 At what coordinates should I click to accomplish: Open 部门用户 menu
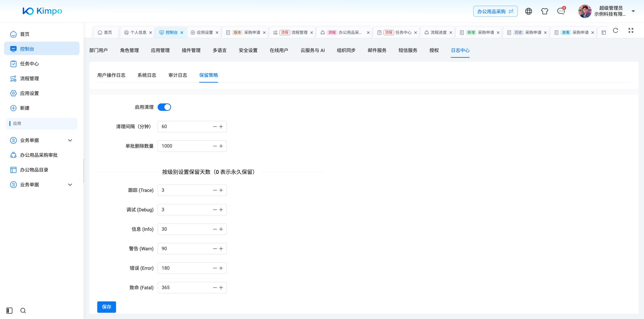tap(99, 50)
